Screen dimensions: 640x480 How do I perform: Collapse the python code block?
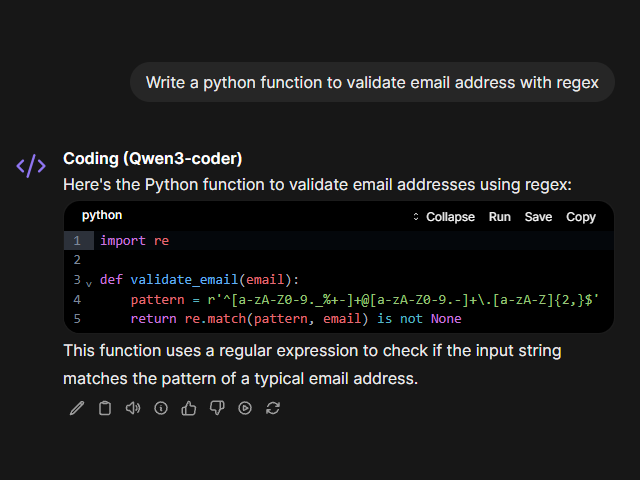pos(444,217)
